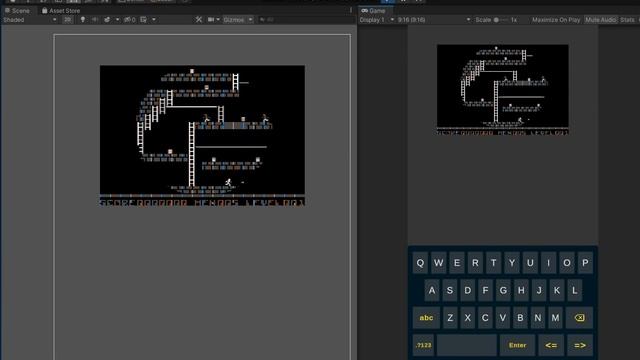Tap the O key
640x360 pixels.
567,263
